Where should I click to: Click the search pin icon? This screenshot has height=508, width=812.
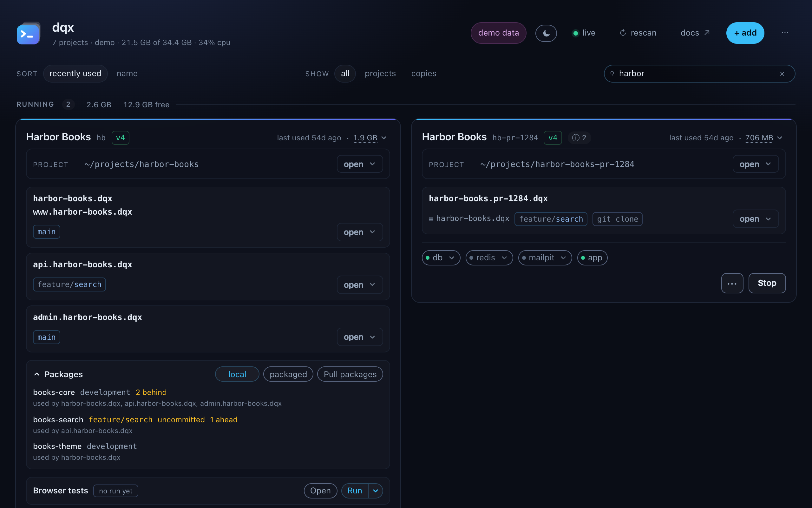(612, 74)
